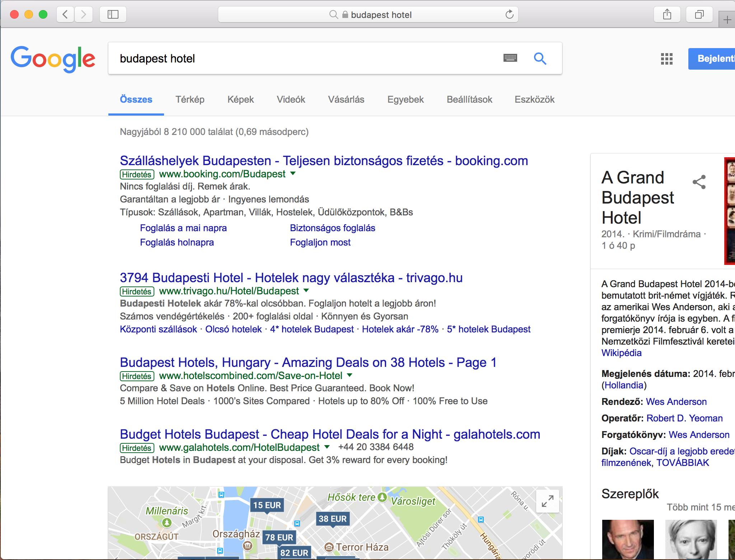Show all tabs overview
Screen dimensions: 735x560
[699, 14]
